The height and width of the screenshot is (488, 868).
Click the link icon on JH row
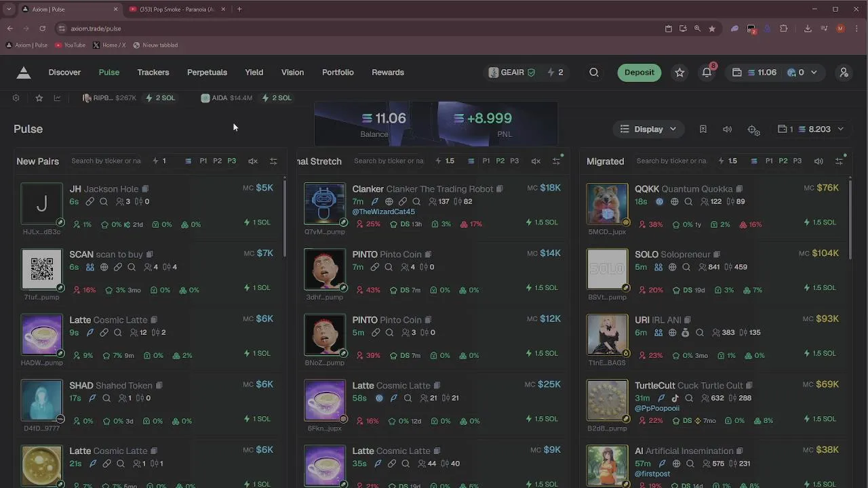(90, 201)
